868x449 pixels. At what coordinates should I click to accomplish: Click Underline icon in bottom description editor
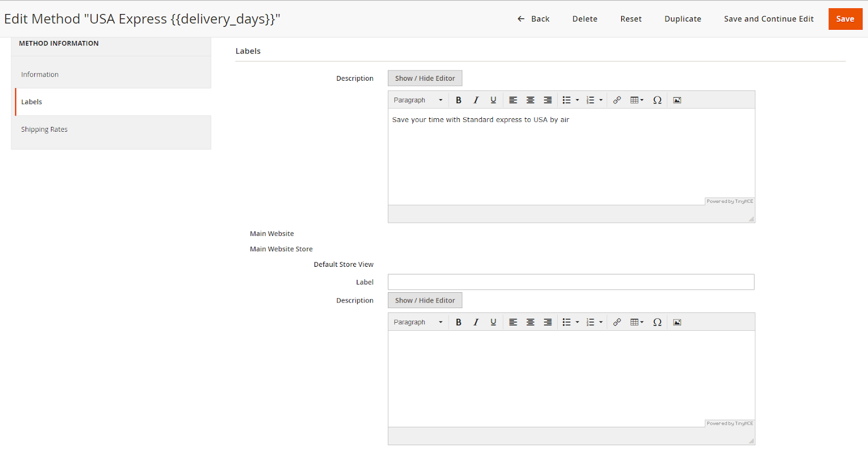tap(493, 322)
